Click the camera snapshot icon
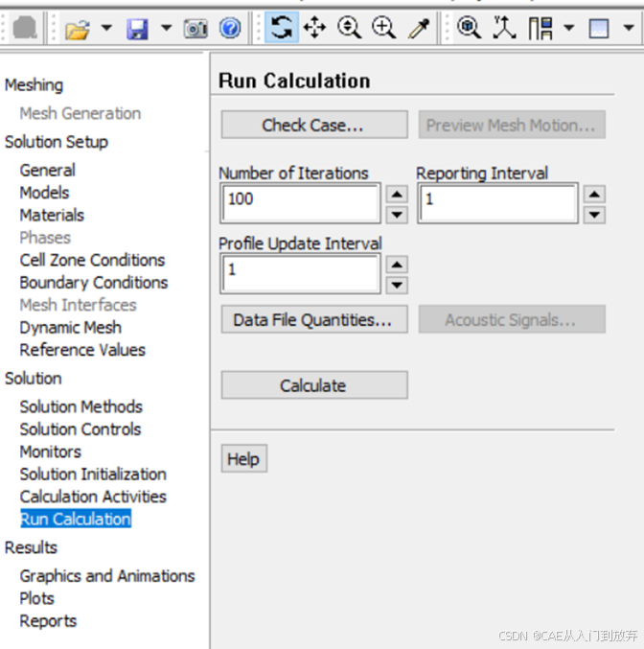Screen dimensions: 644x649 tap(195, 29)
